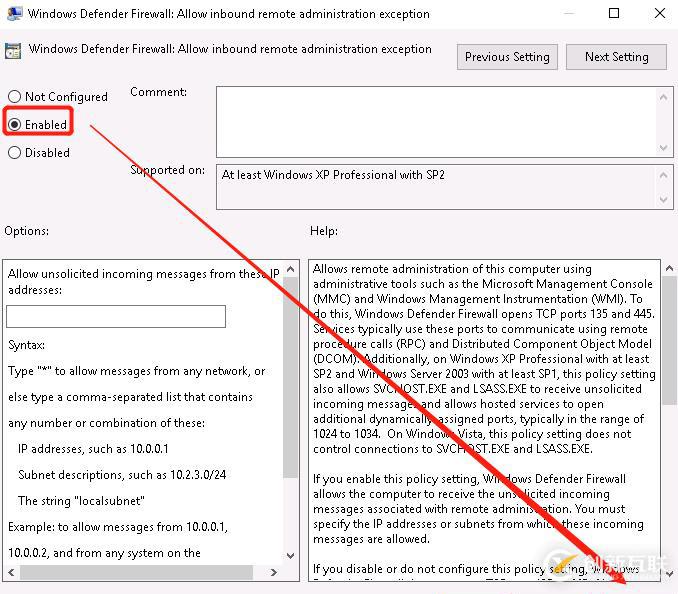Click the policy icon in the title bar
Image resolution: width=678 pixels, height=594 pixels.
(13, 14)
